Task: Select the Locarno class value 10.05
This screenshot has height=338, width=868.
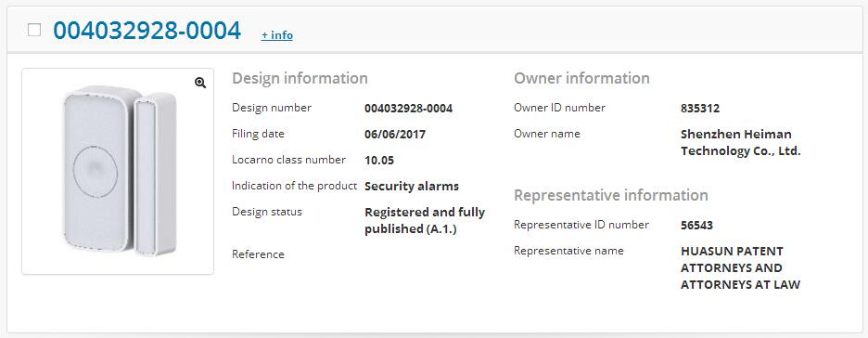Action: click(x=379, y=161)
